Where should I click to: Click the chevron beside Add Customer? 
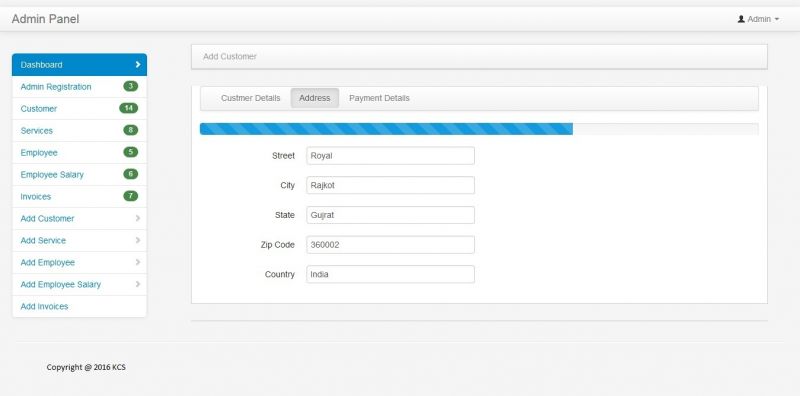(x=138, y=218)
